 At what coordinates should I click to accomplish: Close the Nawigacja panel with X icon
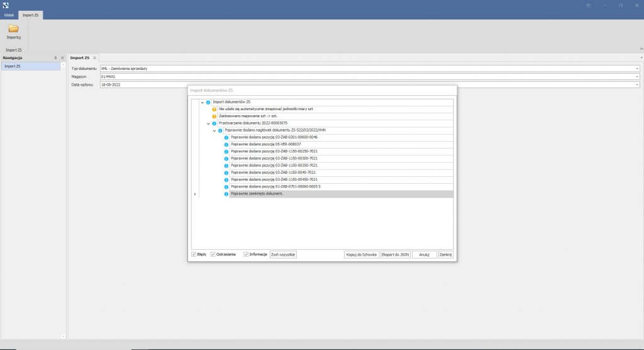tap(62, 58)
